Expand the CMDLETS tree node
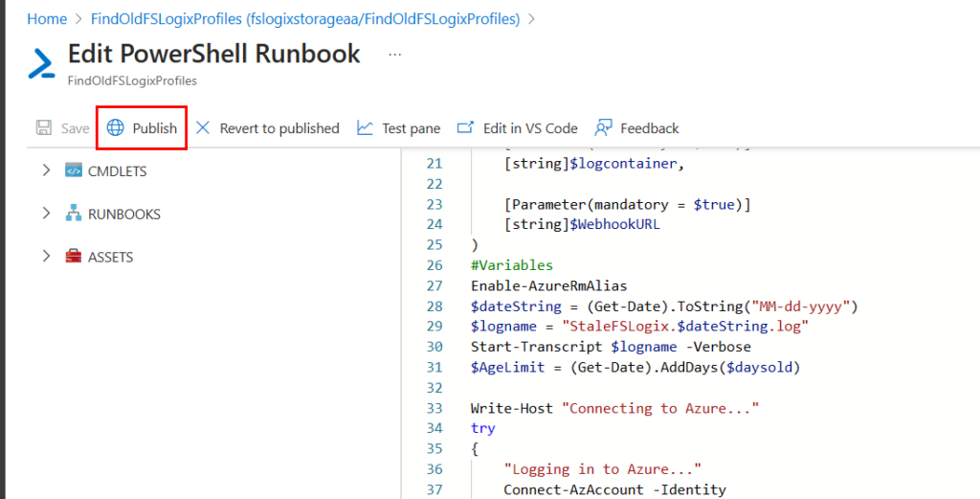 [46, 170]
